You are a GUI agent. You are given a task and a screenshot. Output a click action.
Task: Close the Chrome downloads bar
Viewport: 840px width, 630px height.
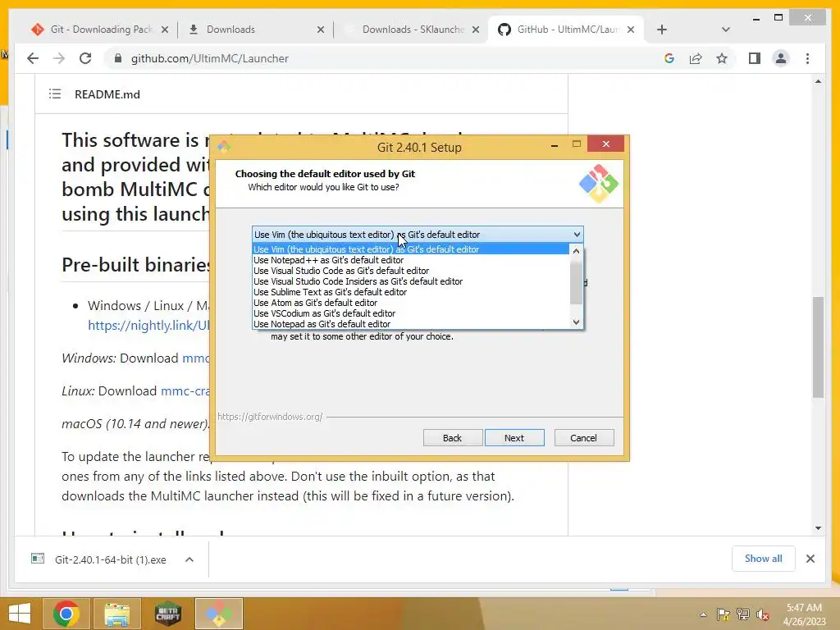[x=810, y=559]
